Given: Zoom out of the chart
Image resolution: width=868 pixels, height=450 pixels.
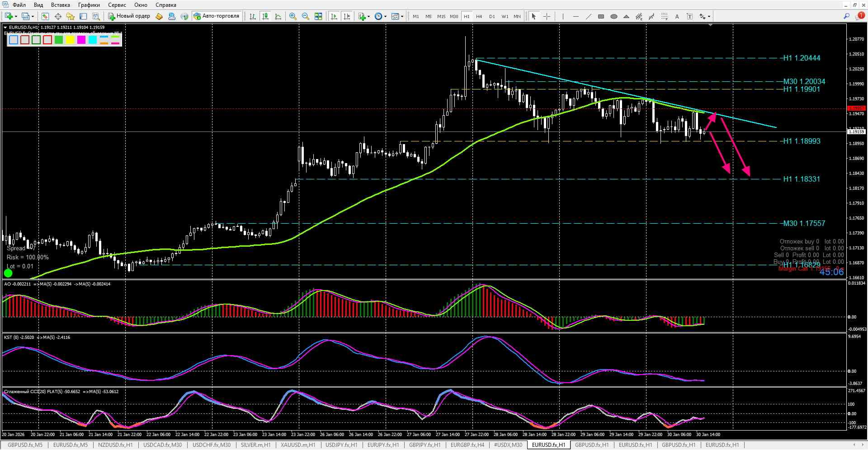Looking at the screenshot, I should (x=306, y=16).
